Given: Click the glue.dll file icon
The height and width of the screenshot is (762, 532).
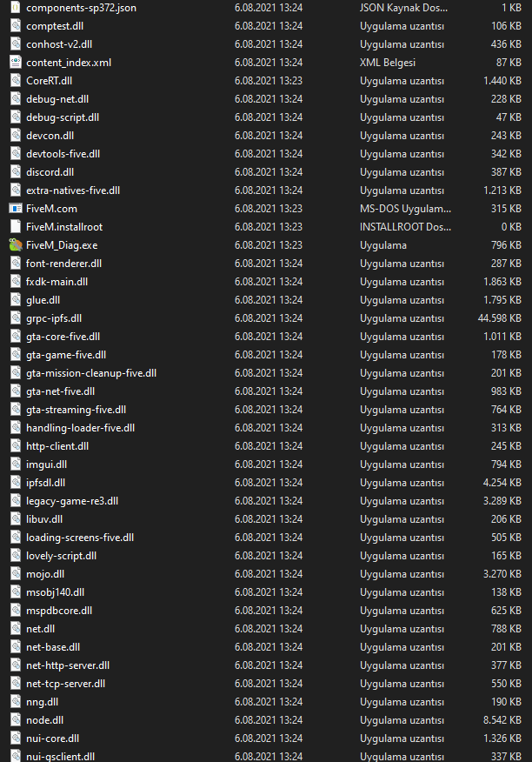Looking at the screenshot, I should [16, 300].
